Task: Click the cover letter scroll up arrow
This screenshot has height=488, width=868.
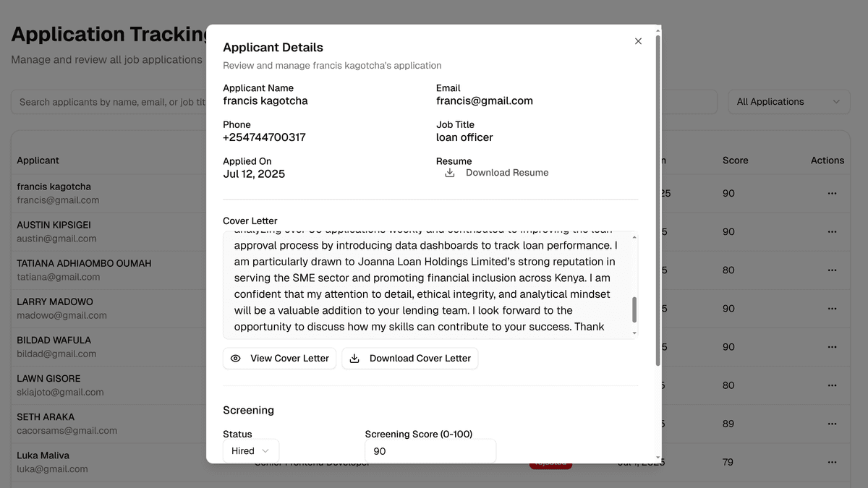Action: (x=634, y=236)
